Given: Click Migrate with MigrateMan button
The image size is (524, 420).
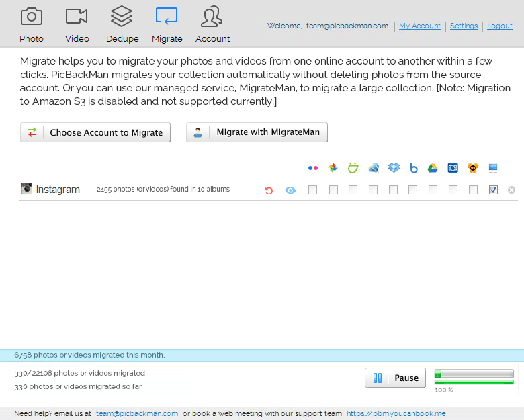Looking at the screenshot, I should (x=257, y=132).
